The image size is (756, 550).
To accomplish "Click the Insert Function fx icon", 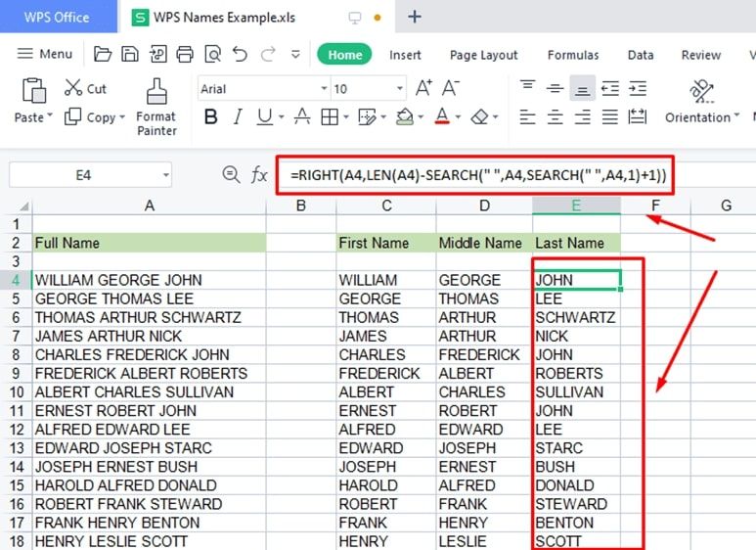I will coord(259,175).
